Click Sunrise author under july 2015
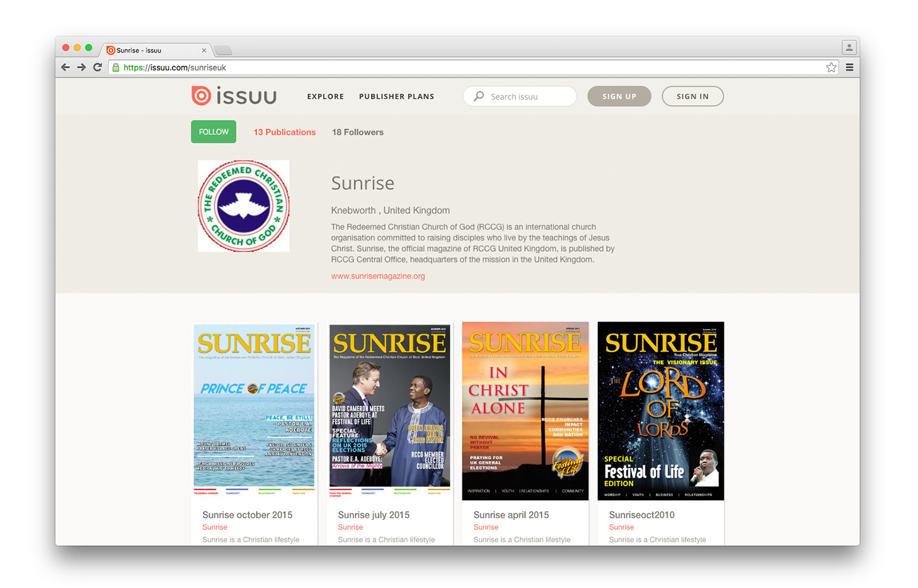 350,527
